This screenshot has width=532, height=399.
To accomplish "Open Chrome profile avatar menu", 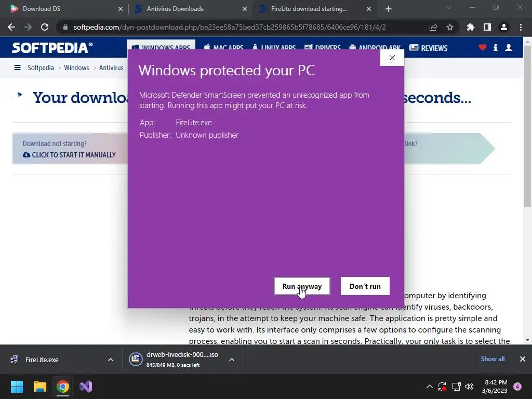I will (504, 27).
